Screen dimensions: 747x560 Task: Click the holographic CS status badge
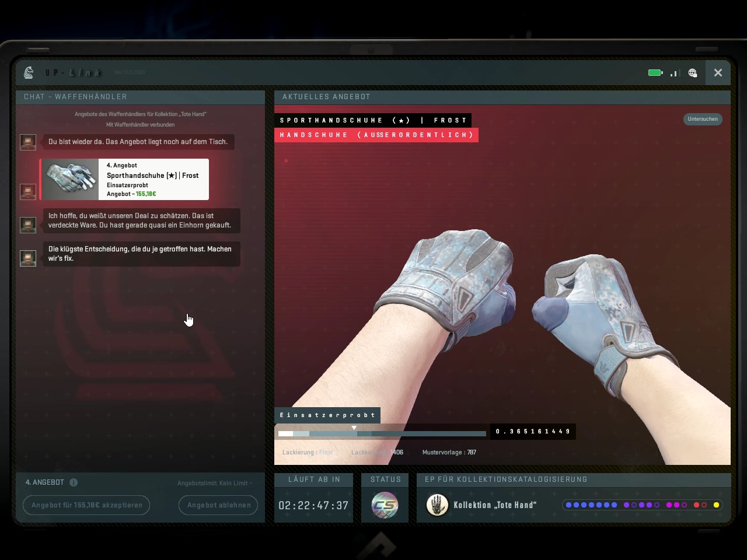coord(385,505)
